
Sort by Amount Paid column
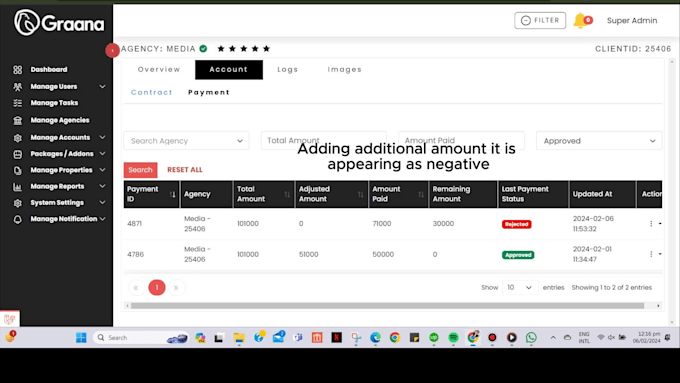pyautogui.click(x=421, y=194)
